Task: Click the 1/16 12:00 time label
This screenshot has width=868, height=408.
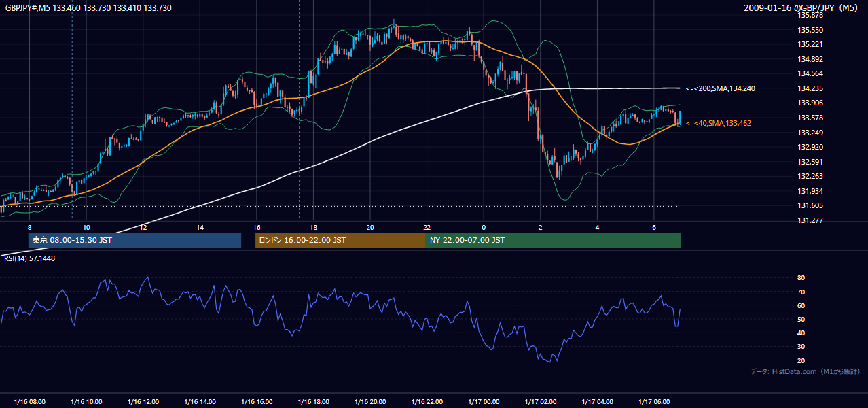Action: coord(143,402)
